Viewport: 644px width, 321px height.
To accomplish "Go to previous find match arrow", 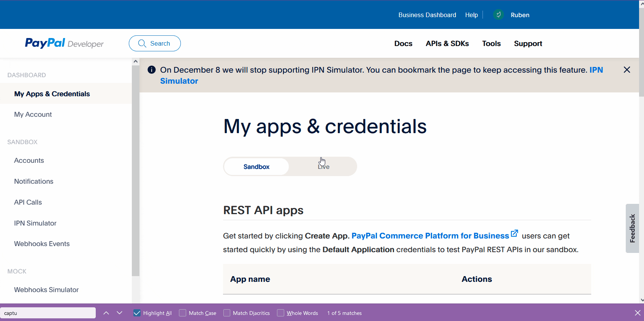I will (106, 313).
